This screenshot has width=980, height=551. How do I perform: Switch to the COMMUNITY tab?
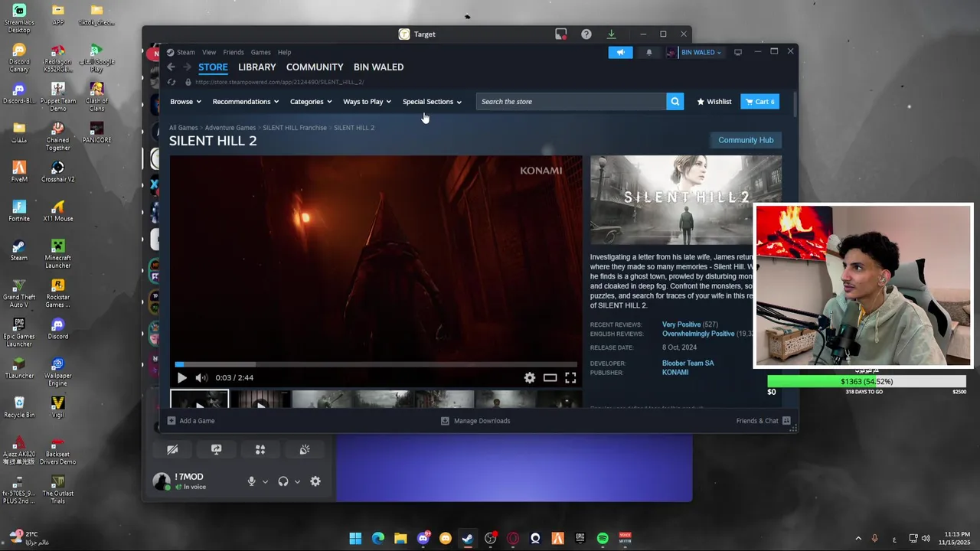click(x=315, y=67)
